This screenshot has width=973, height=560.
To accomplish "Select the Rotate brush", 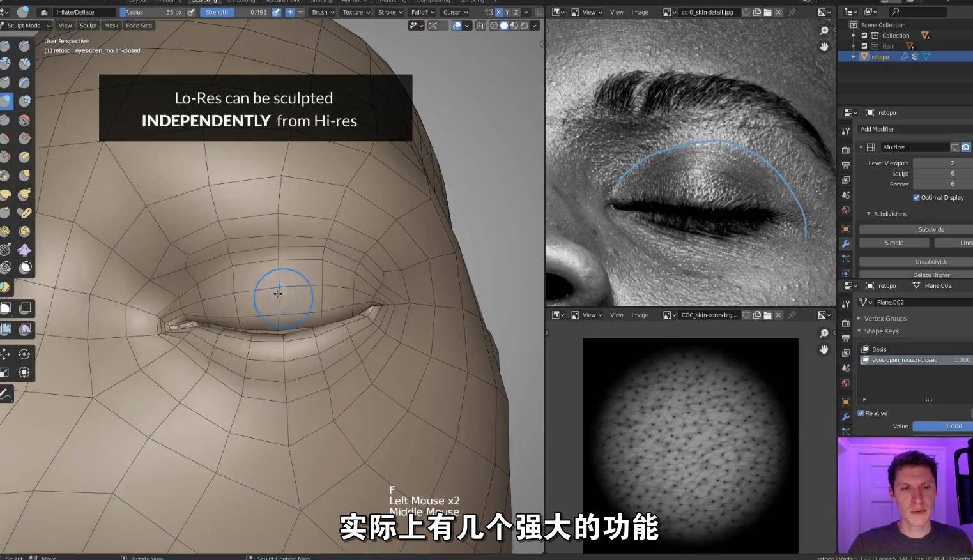I will [24, 231].
